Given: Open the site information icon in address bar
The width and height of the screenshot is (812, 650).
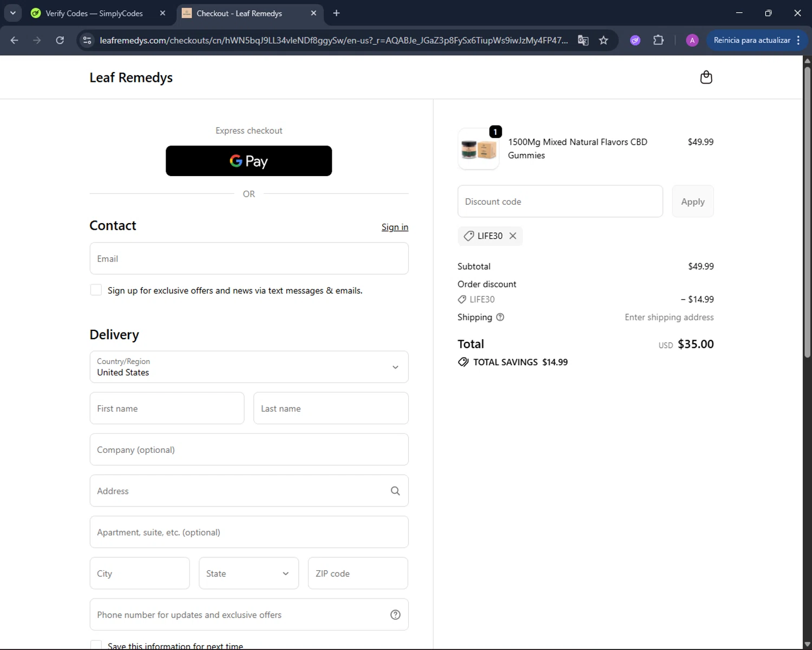Looking at the screenshot, I should (87, 40).
